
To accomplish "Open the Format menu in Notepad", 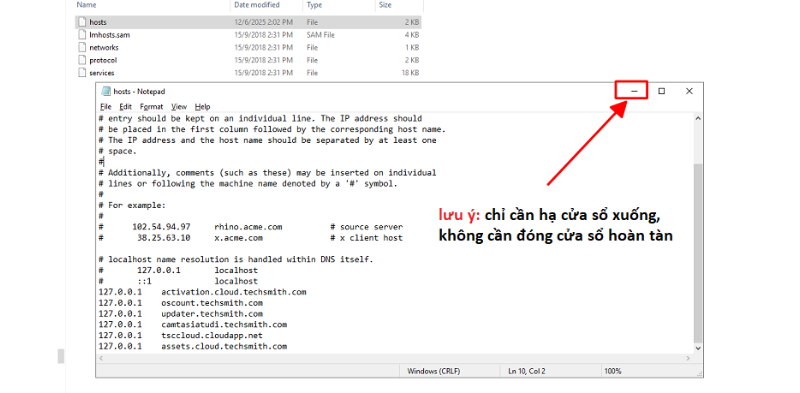I will point(152,107).
